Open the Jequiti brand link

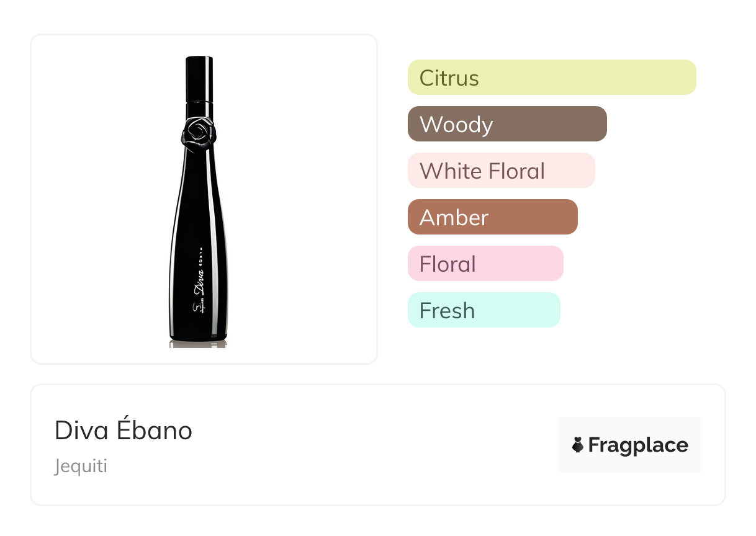point(81,466)
